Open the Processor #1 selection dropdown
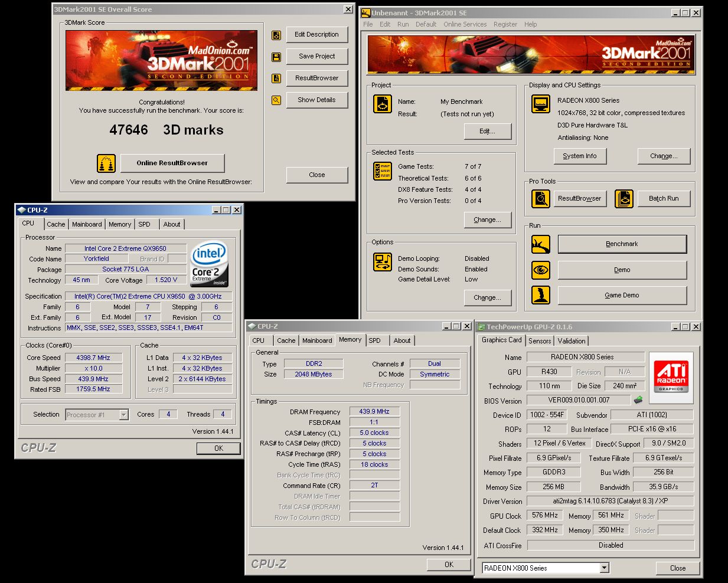 123,415
